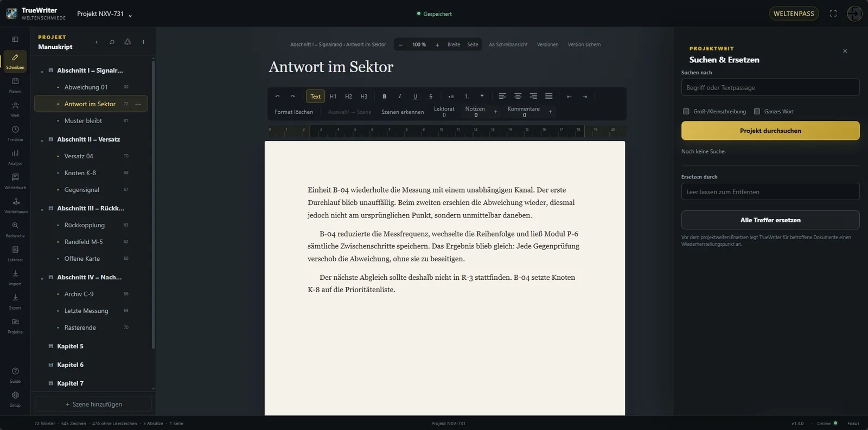Justify the paragraph text
This screenshot has width=868, height=430.
(x=549, y=97)
